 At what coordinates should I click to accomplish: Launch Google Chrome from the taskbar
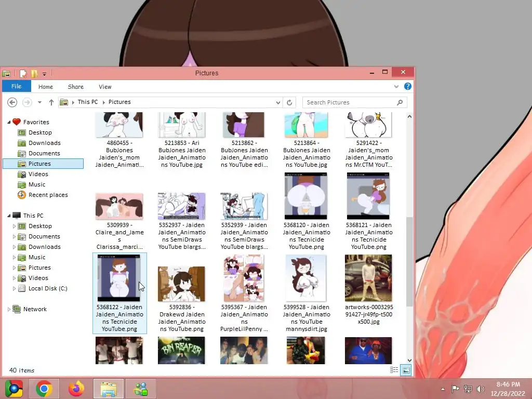[44, 389]
